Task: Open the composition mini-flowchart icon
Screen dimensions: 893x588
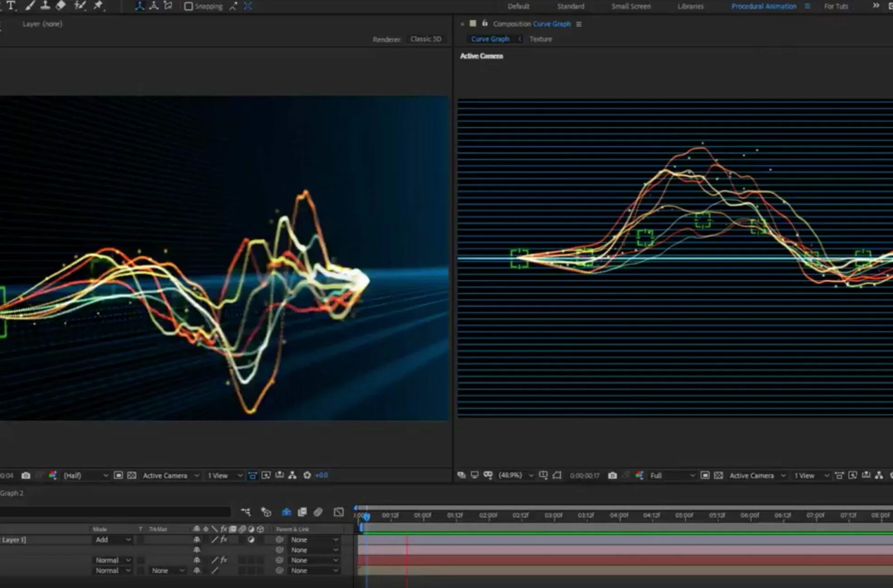Action: tap(246, 512)
